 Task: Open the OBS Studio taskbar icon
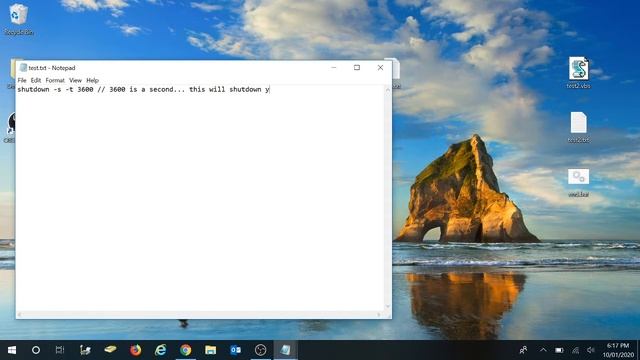[x=260, y=350]
